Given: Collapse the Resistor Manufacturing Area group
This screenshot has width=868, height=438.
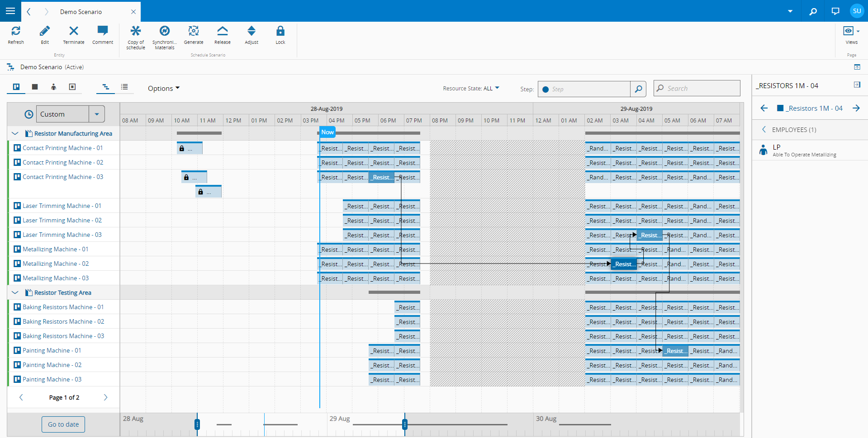Looking at the screenshot, I should tap(15, 133).
